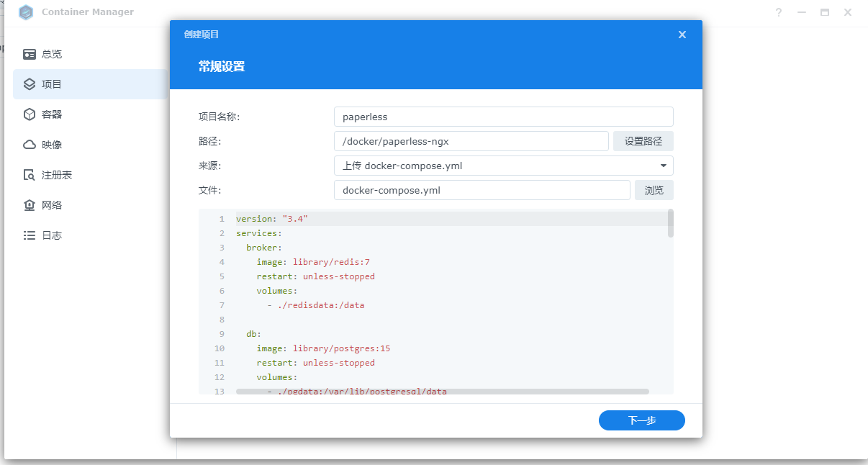This screenshot has width=868, height=465.
Task: Select the 注册表 menu item label
Action: point(57,175)
